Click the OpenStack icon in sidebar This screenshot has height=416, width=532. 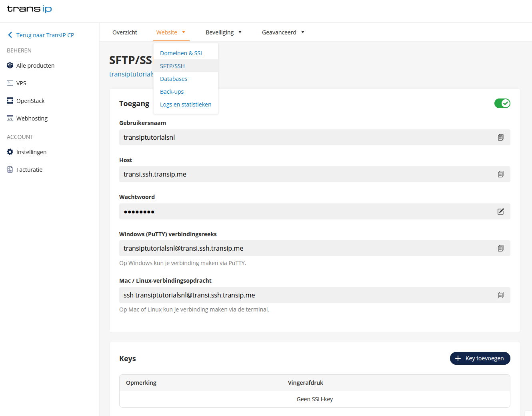coord(10,100)
